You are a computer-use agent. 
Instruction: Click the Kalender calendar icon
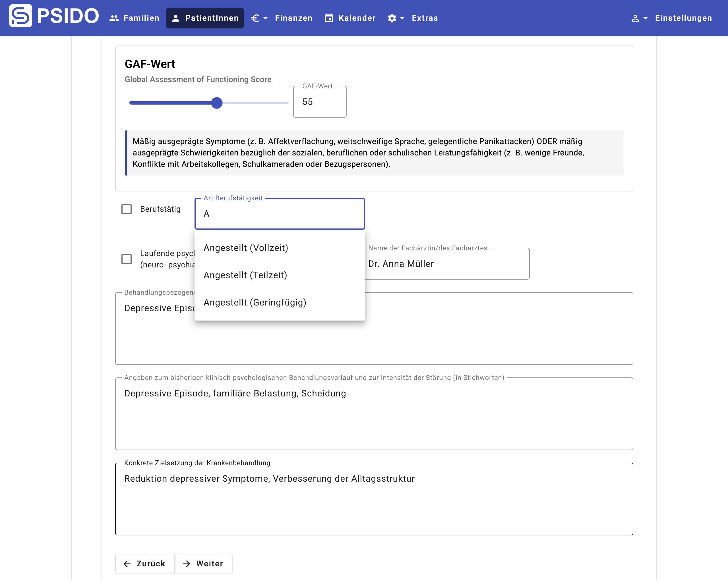(x=328, y=18)
